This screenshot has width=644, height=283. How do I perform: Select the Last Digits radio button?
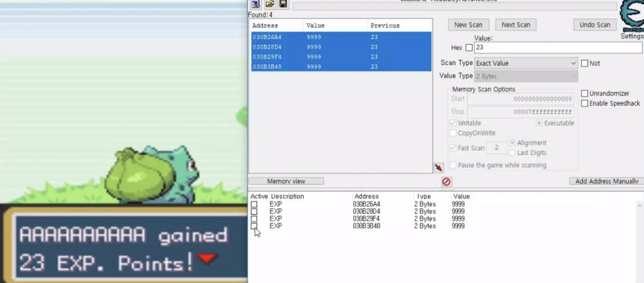[x=512, y=153]
